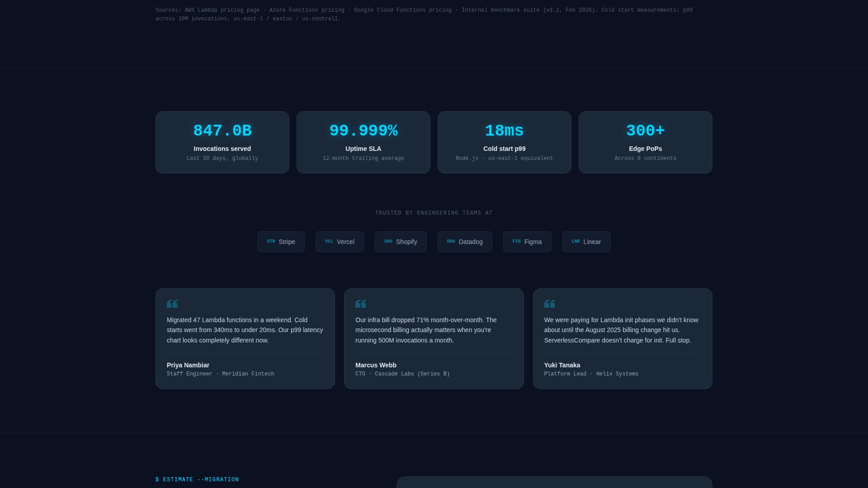Click the STR abbreviation tag

(271, 242)
